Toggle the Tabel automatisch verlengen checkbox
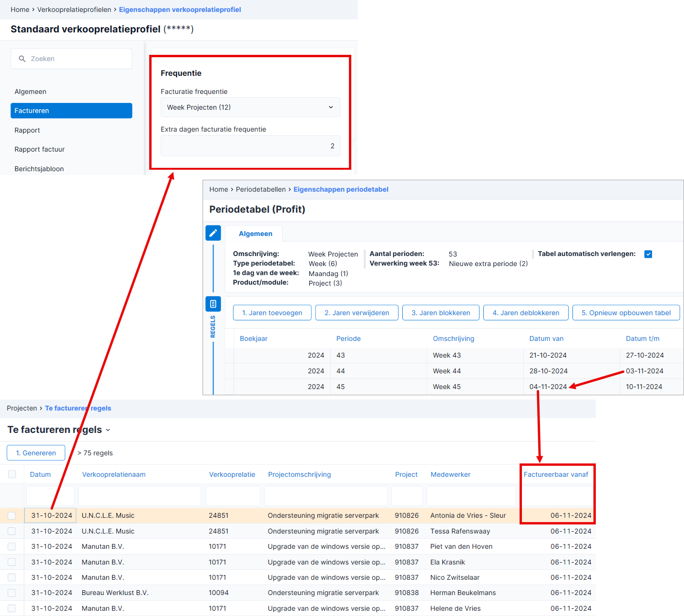The height and width of the screenshot is (616, 684). [648, 254]
